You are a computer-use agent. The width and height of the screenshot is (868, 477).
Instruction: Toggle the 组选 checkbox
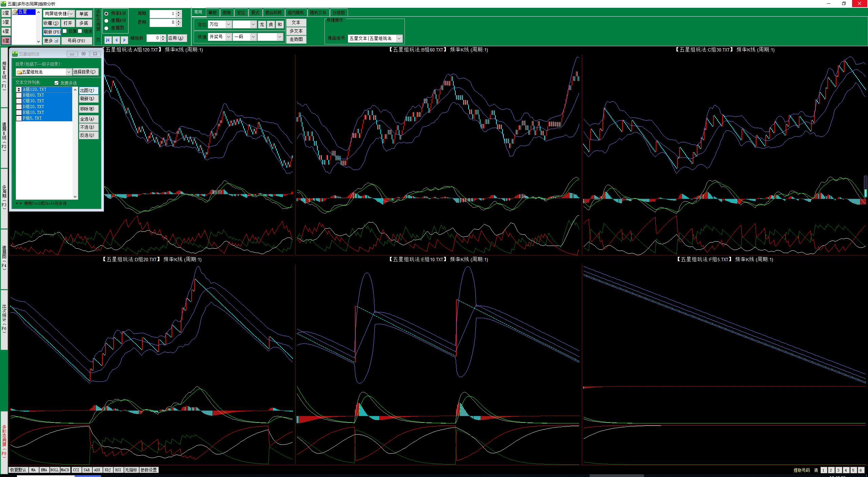80,31
